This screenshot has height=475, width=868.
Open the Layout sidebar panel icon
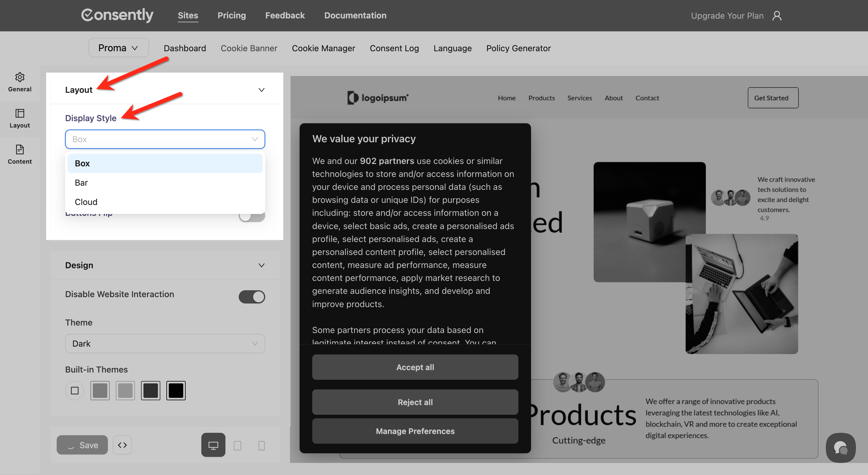coord(20,114)
